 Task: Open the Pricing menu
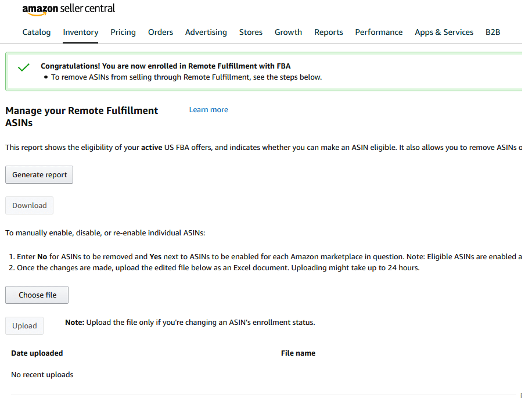pyautogui.click(x=123, y=33)
